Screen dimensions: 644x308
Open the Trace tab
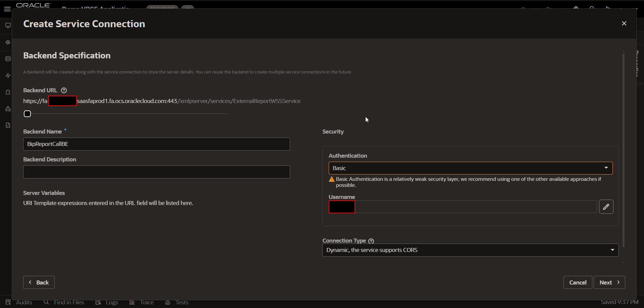(x=142, y=302)
